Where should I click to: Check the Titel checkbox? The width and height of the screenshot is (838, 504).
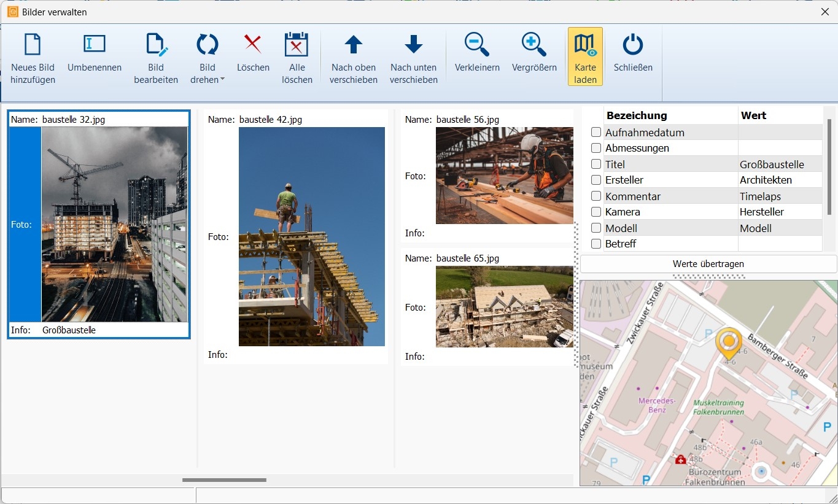point(596,164)
